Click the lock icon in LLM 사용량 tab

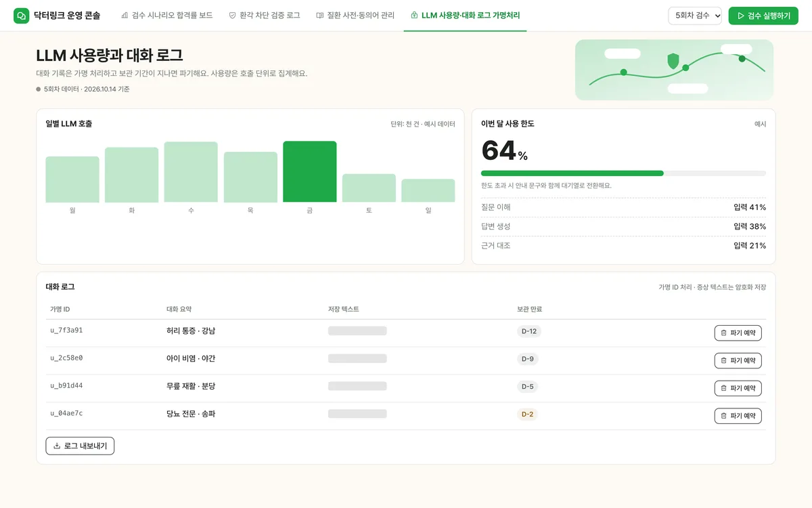414,16
